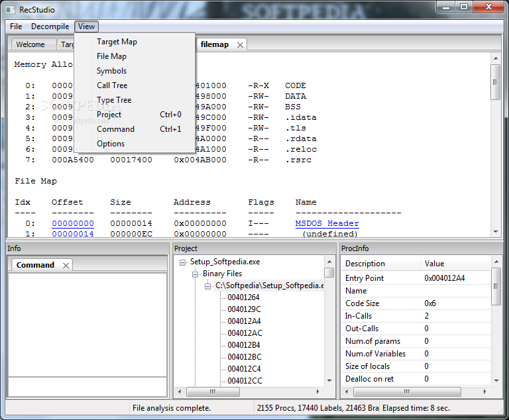This screenshot has height=420, width=509.
Task: Open the Decompile menu
Action: (x=50, y=26)
